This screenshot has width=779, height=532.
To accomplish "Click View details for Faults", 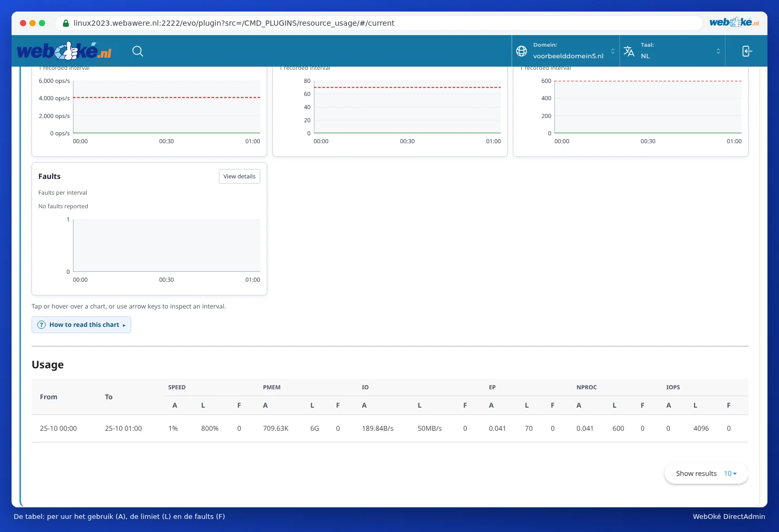I will (239, 176).
